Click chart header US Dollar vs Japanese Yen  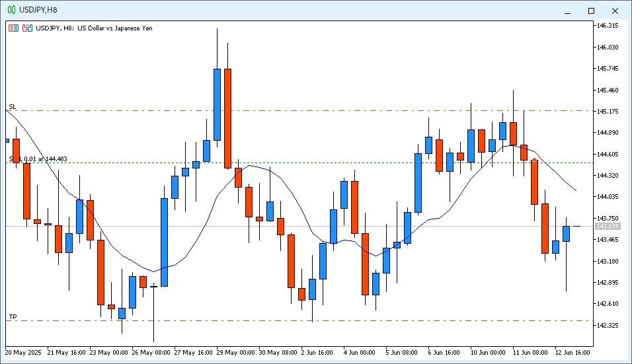pyautogui.click(x=115, y=28)
